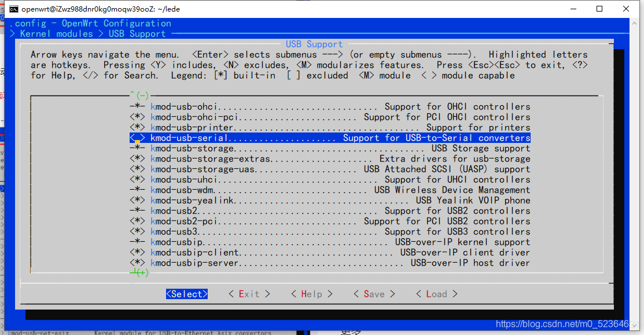Select highlighted kmod-usb-serial entry

[330, 138]
